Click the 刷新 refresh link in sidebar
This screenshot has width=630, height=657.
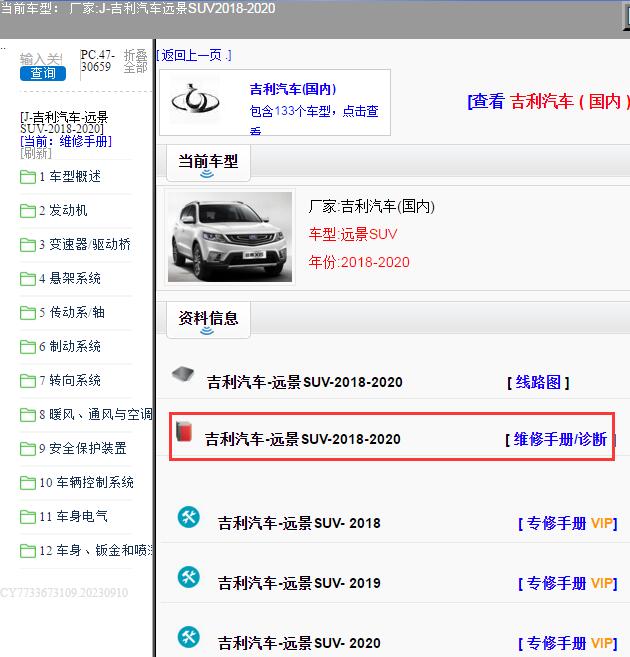click(x=36, y=153)
